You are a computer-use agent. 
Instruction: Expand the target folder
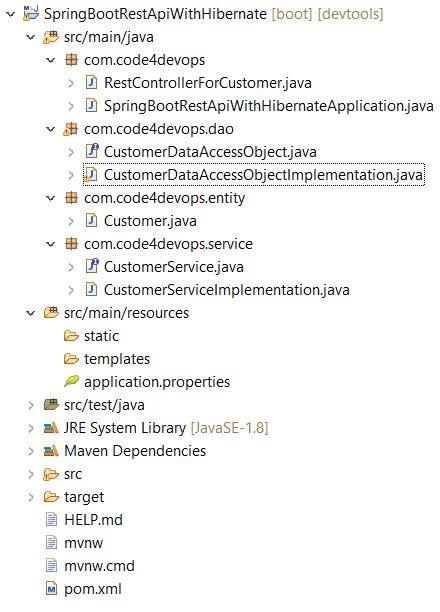(31, 497)
